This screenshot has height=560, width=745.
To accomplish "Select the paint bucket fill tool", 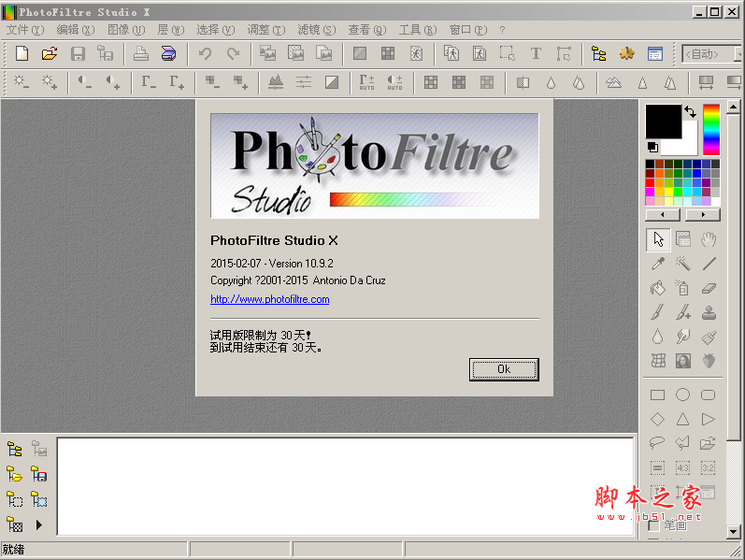I will (x=657, y=288).
